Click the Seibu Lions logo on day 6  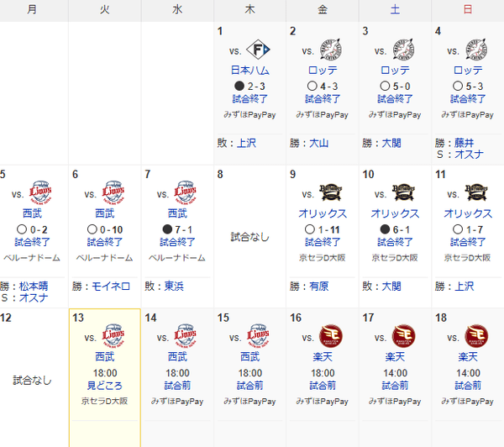pyautogui.click(x=113, y=193)
